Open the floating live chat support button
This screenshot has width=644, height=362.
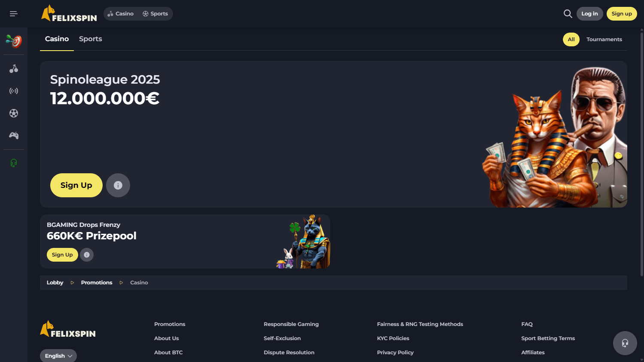tap(625, 343)
